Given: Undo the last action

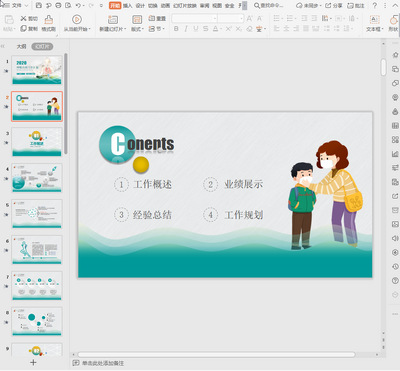Looking at the screenshot, I should click(78, 5).
